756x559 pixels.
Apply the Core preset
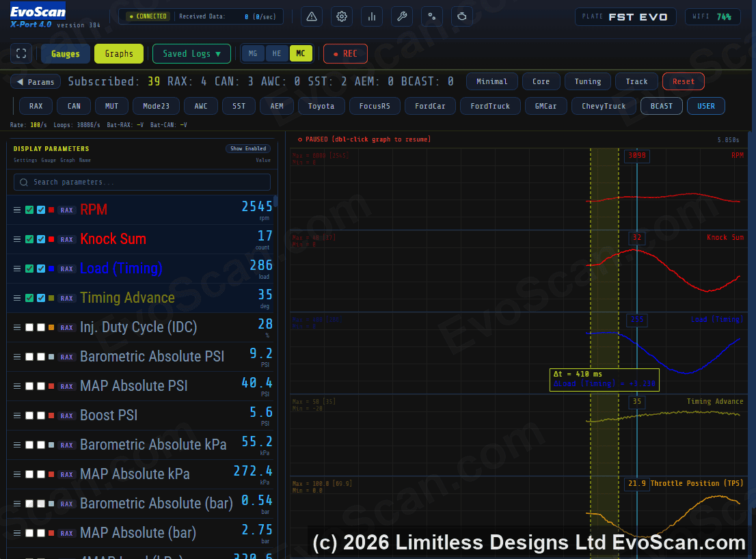tap(541, 81)
